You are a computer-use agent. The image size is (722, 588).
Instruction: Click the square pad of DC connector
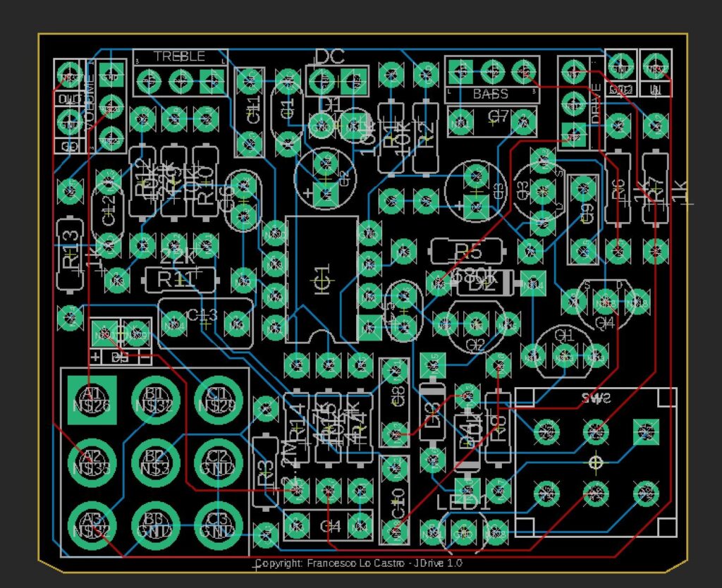352,81
